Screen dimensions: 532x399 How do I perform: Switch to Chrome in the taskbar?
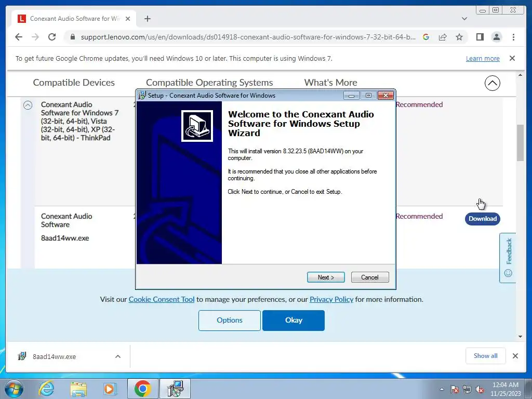(142, 389)
